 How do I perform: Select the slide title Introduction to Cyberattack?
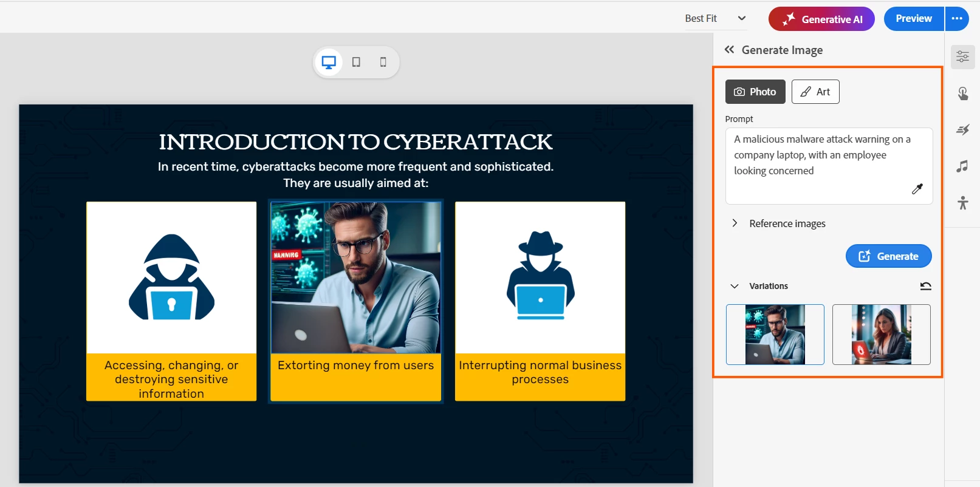coord(356,142)
